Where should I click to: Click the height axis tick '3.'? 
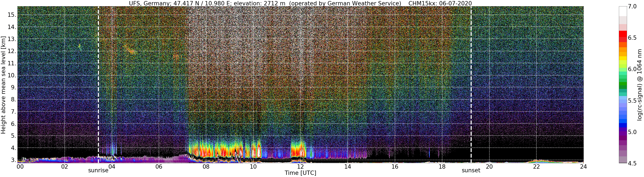click(x=13, y=160)
